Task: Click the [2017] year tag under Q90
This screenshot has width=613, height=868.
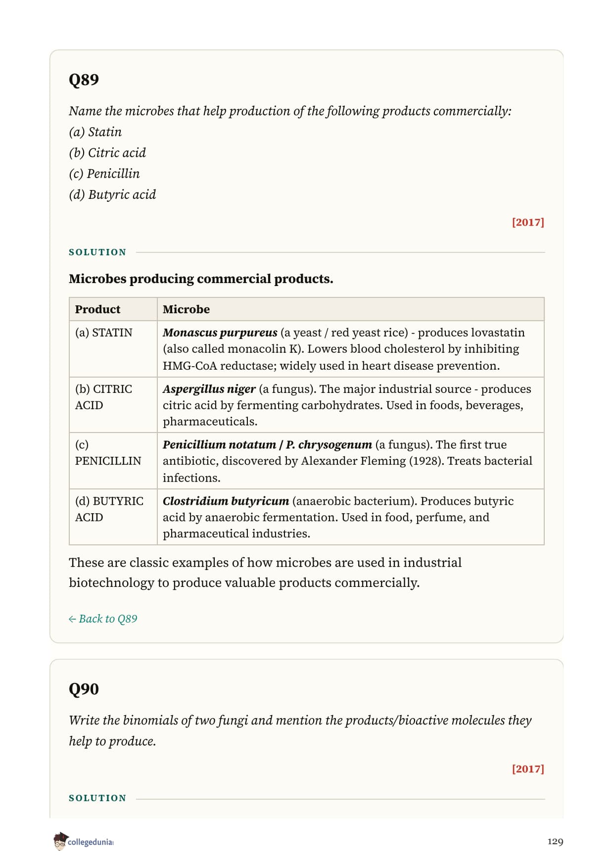Action: pos(528,769)
